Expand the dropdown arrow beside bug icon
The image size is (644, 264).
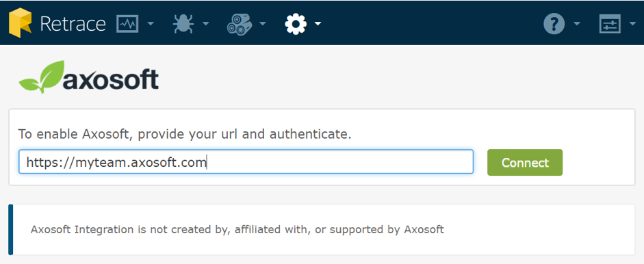coord(205,24)
